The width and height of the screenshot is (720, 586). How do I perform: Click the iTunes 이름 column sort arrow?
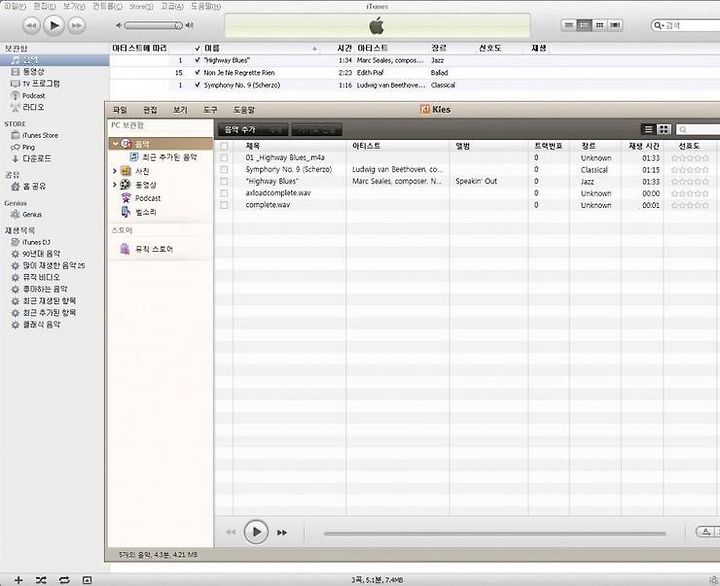tap(315, 48)
